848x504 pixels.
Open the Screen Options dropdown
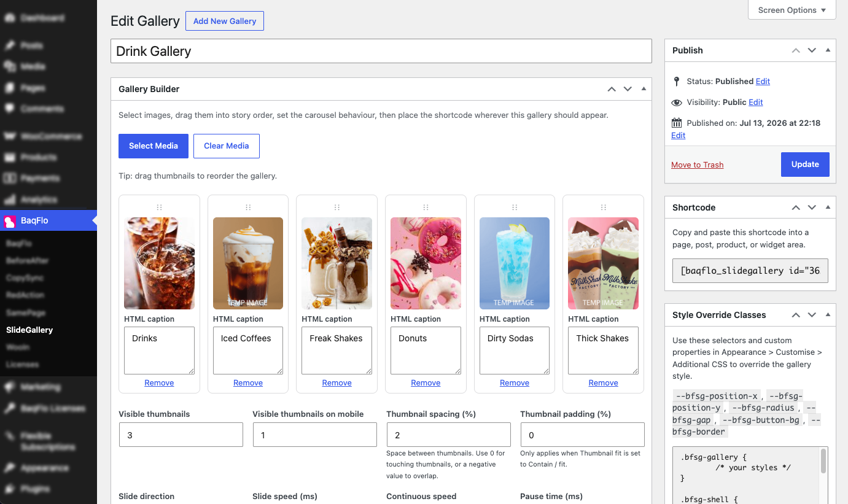click(x=792, y=10)
